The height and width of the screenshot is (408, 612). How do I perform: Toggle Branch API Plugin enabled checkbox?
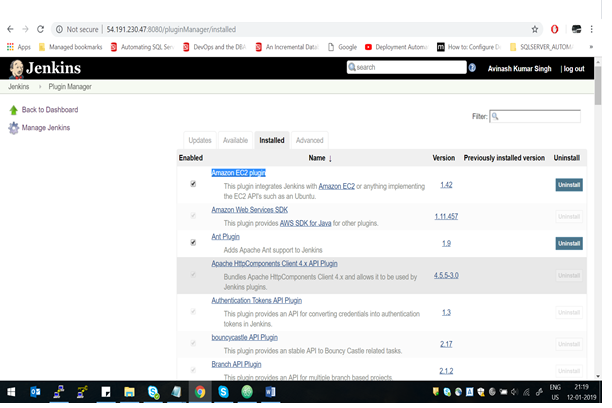(x=193, y=370)
